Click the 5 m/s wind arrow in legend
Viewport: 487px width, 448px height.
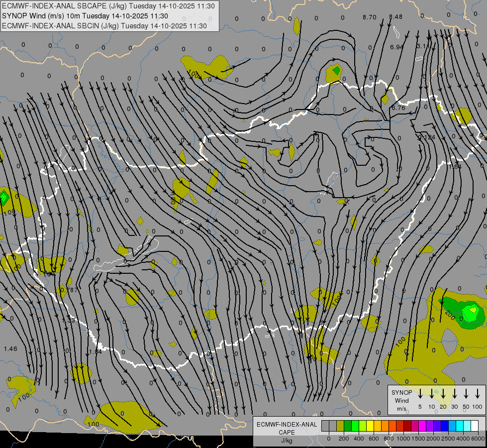420,394
